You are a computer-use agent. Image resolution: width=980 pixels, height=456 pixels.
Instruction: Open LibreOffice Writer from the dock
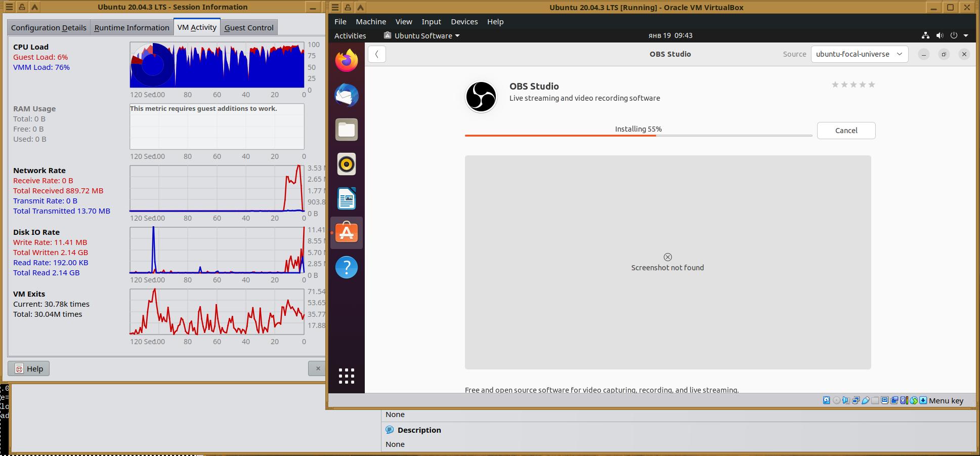click(347, 198)
